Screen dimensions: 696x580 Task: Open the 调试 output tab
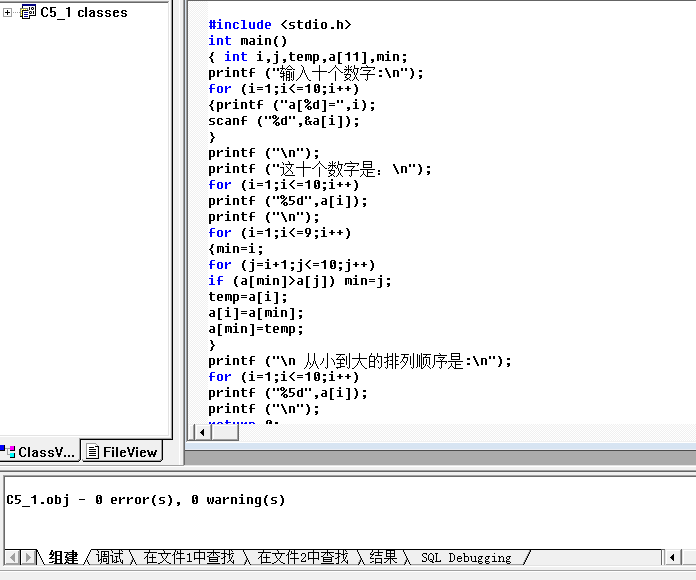point(109,558)
